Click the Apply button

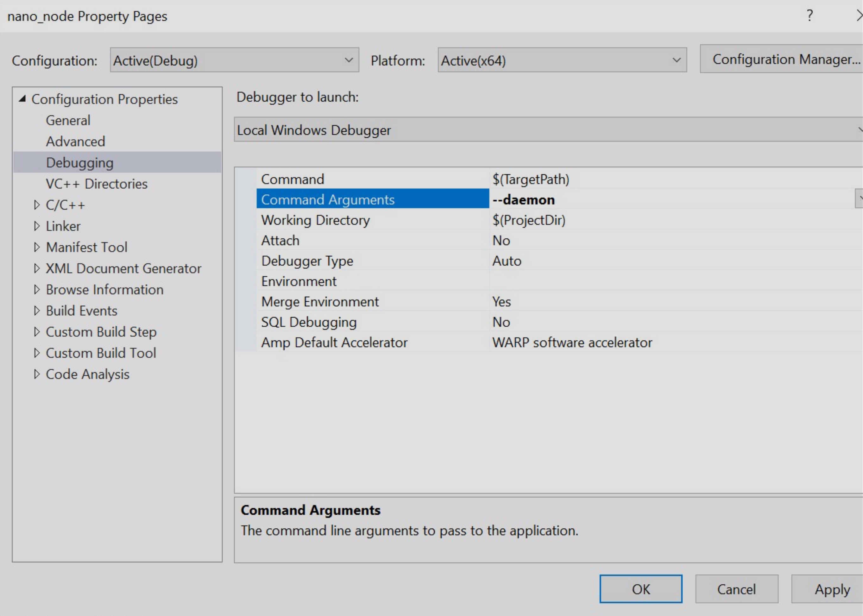(x=832, y=589)
